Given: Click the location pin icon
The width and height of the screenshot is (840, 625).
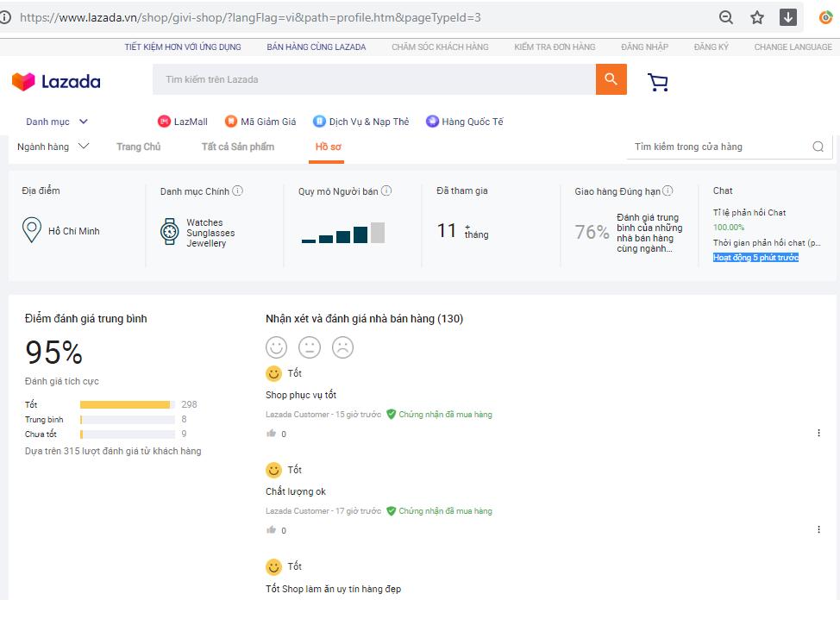Looking at the screenshot, I should tap(32, 230).
